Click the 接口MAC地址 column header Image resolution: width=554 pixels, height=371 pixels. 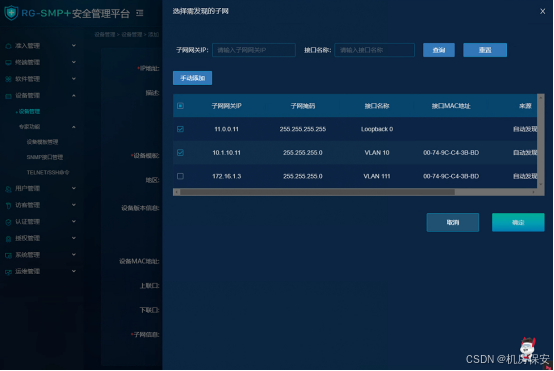point(451,106)
